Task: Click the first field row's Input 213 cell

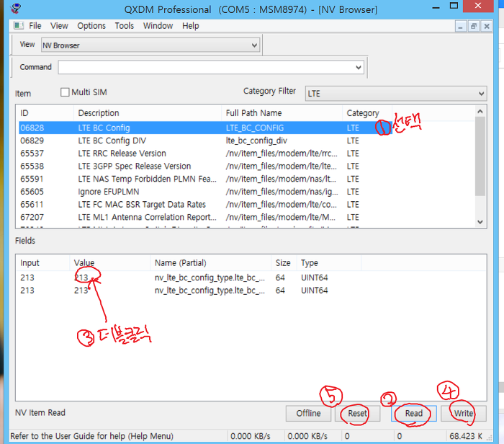Action: pyautogui.click(x=27, y=277)
